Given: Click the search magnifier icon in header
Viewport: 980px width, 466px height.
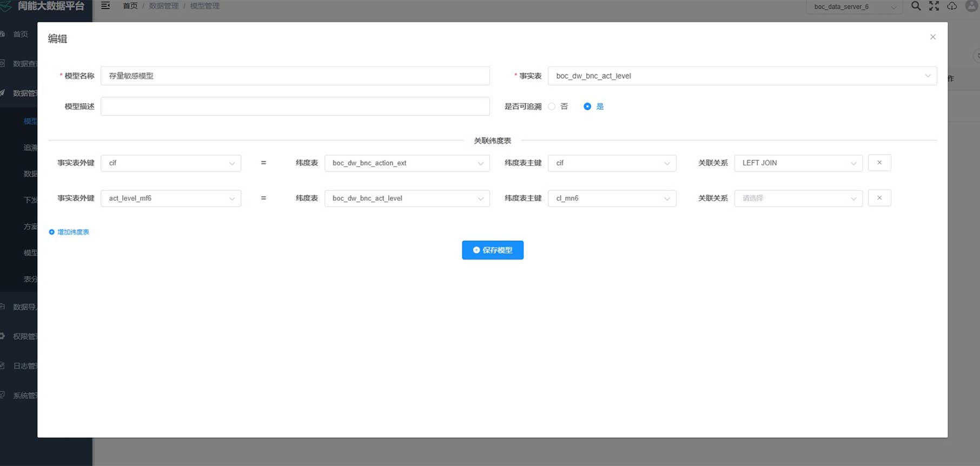Looking at the screenshot, I should pyautogui.click(x=916, y=6).
